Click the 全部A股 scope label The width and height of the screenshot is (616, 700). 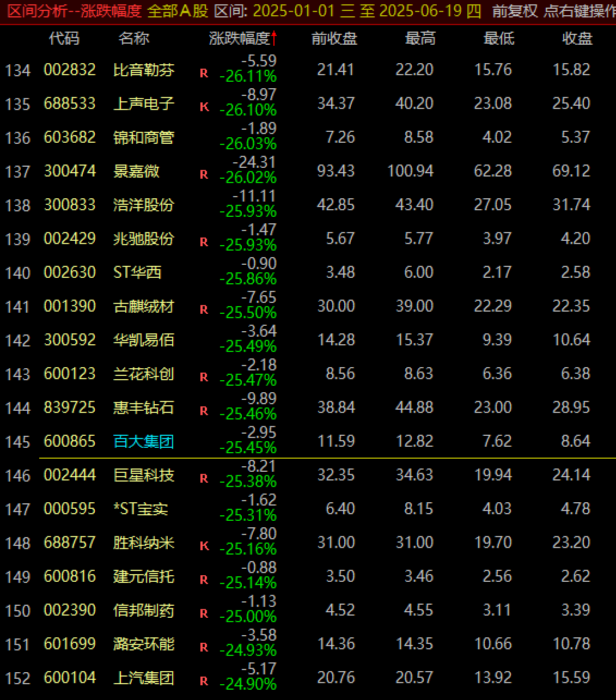(x=178, y=10)
